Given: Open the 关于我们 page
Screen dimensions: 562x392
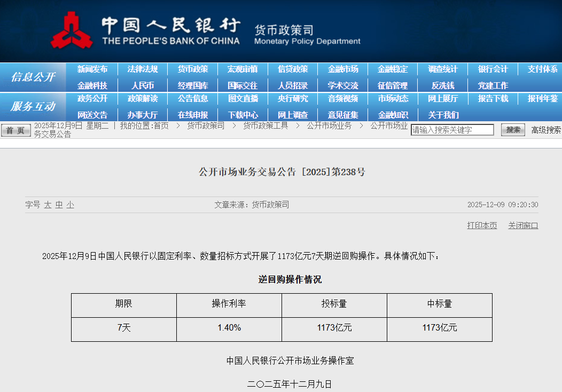Looking at the screenshot, I should pyautogui.click(x=443, y=115).
